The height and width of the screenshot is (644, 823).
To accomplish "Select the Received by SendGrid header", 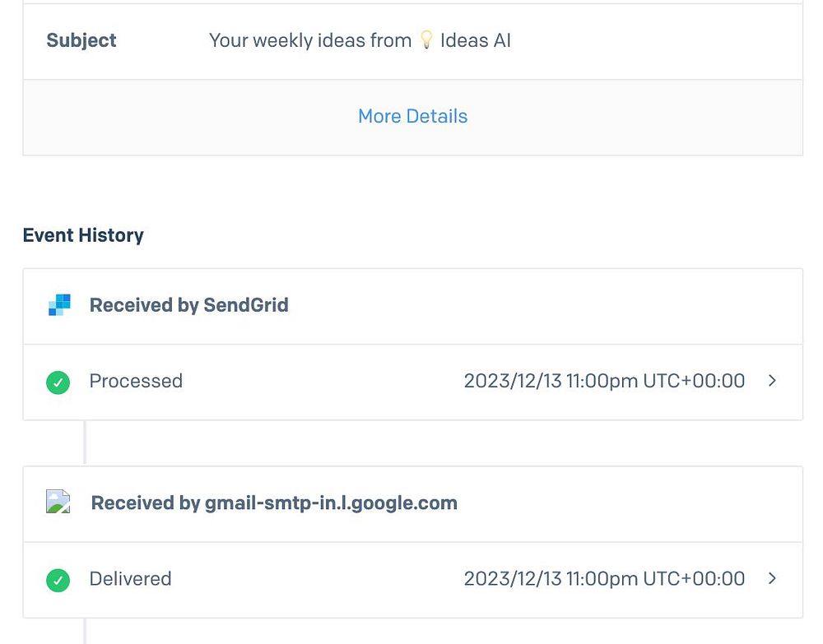I will click(x=188, y=305).
